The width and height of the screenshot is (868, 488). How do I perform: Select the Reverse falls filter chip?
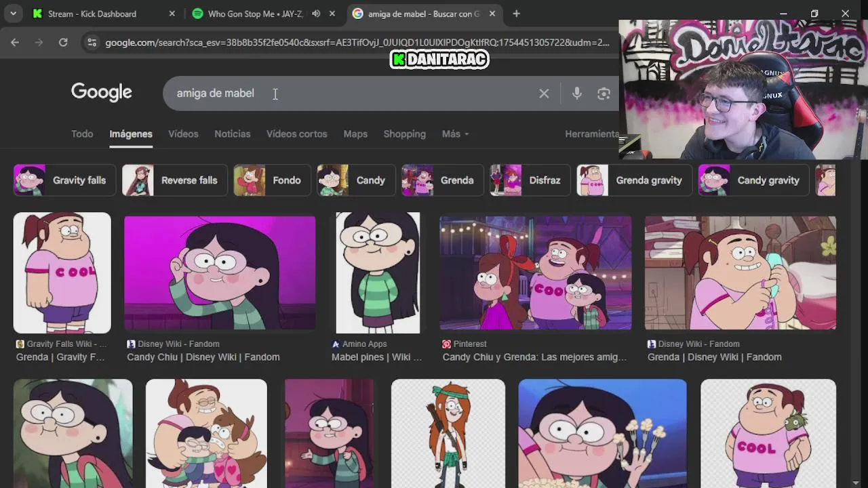(x=174, y=180)
